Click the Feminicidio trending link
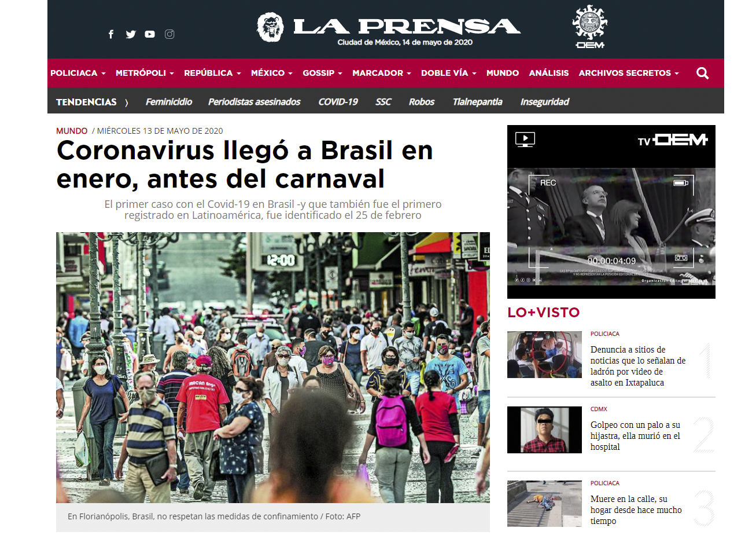Viewport: 756px width, 539px height. (x=169, y=102)
